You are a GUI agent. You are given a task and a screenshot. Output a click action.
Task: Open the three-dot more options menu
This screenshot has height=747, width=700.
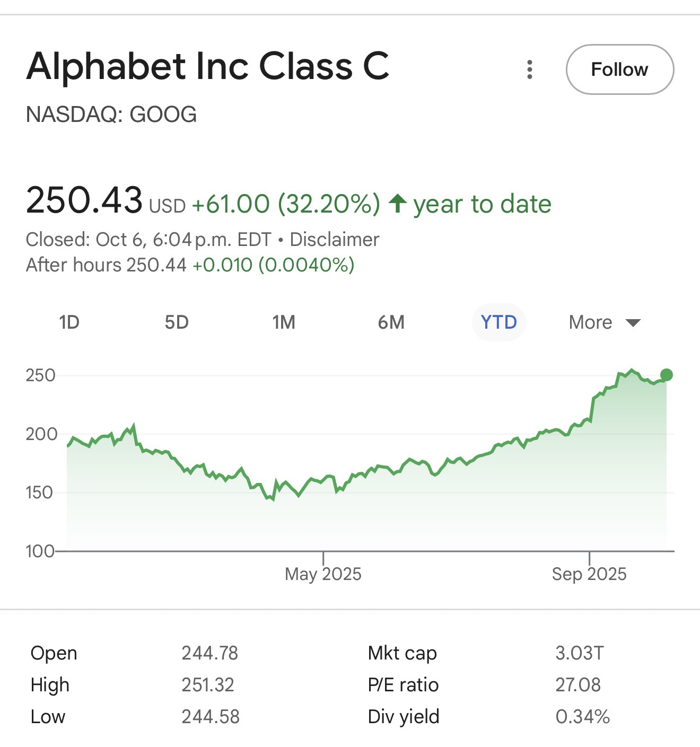pyautogui.click(x=529, y=69)
